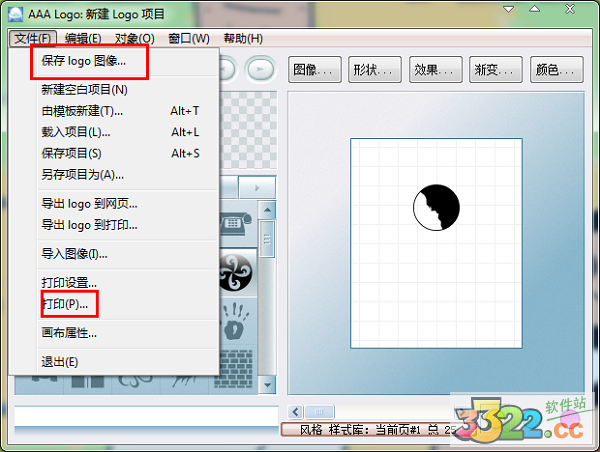Viewport: 600px width, 452px height.
Task: Click 由模板新建(T)... menu item
Action: point(82,111)
